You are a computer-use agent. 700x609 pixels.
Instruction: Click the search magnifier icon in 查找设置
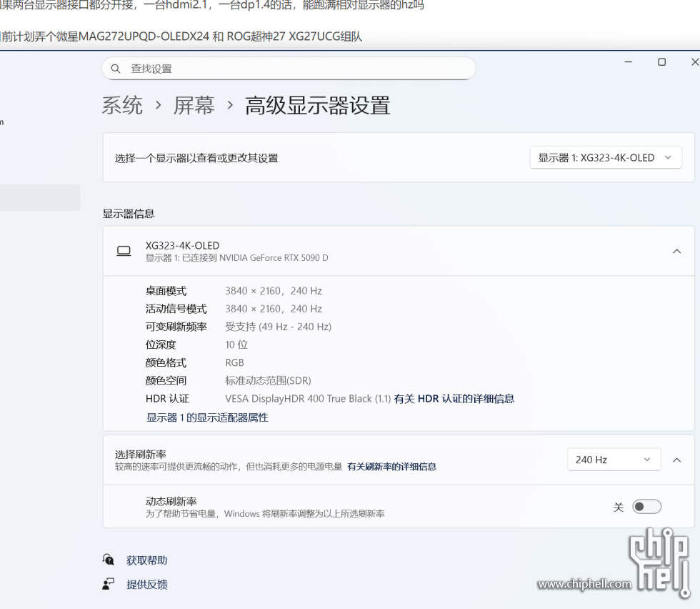(x=116, y=68)
